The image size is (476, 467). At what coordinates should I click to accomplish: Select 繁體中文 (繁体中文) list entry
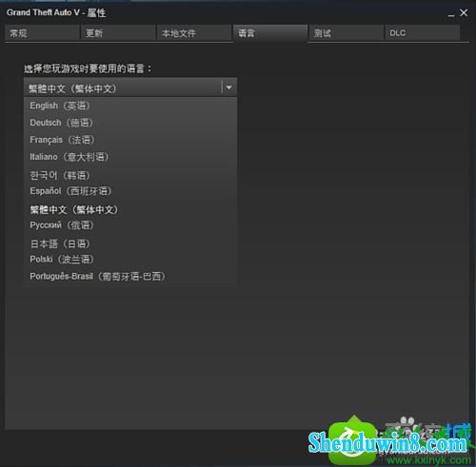coord(130,209)
